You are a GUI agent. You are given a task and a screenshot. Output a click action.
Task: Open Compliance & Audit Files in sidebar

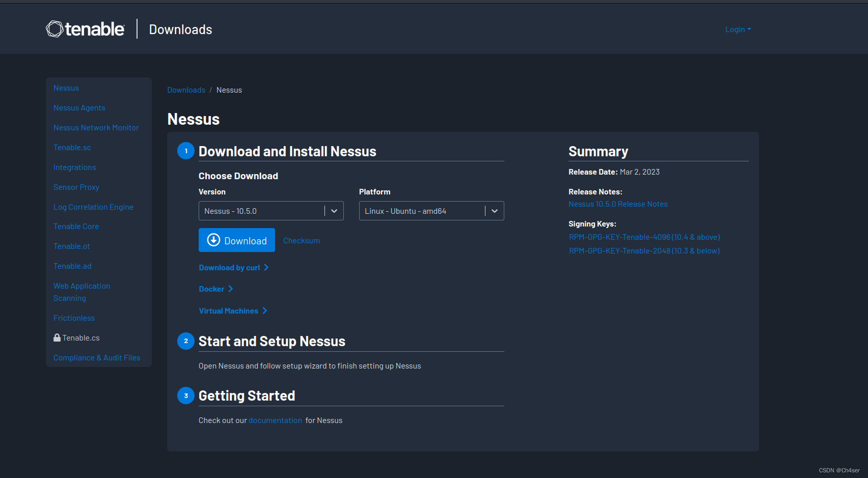(97, 358)
